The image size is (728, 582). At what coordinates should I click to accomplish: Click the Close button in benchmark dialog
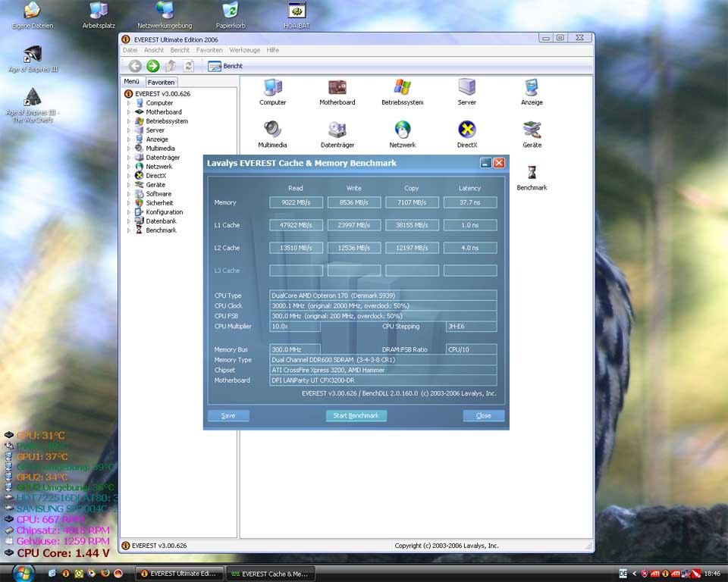tap(483, 415)
